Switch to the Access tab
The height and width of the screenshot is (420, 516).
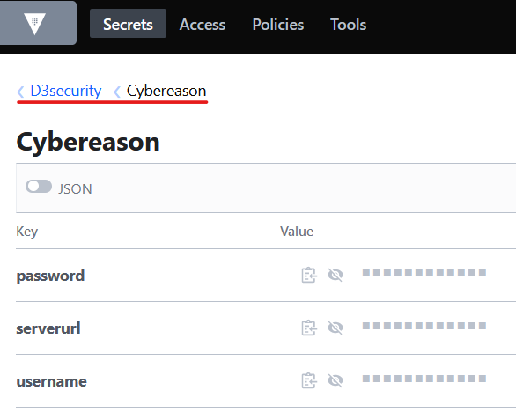tap(203, 25)
